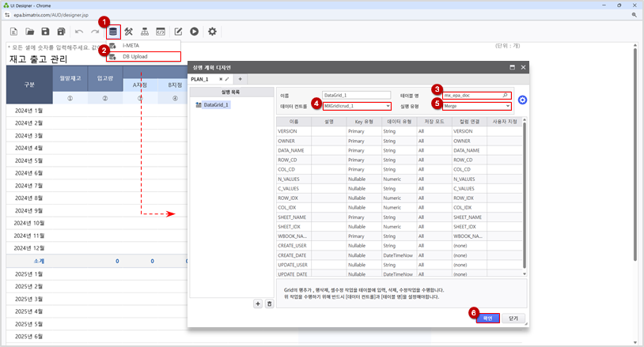Click the blue gear icon in dialog

pyautogui.click(x=522, y=100)
